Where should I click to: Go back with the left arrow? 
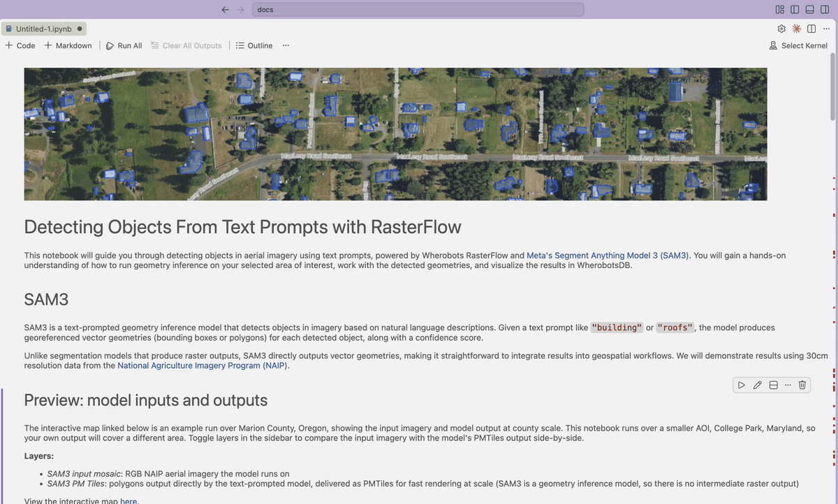225,10
